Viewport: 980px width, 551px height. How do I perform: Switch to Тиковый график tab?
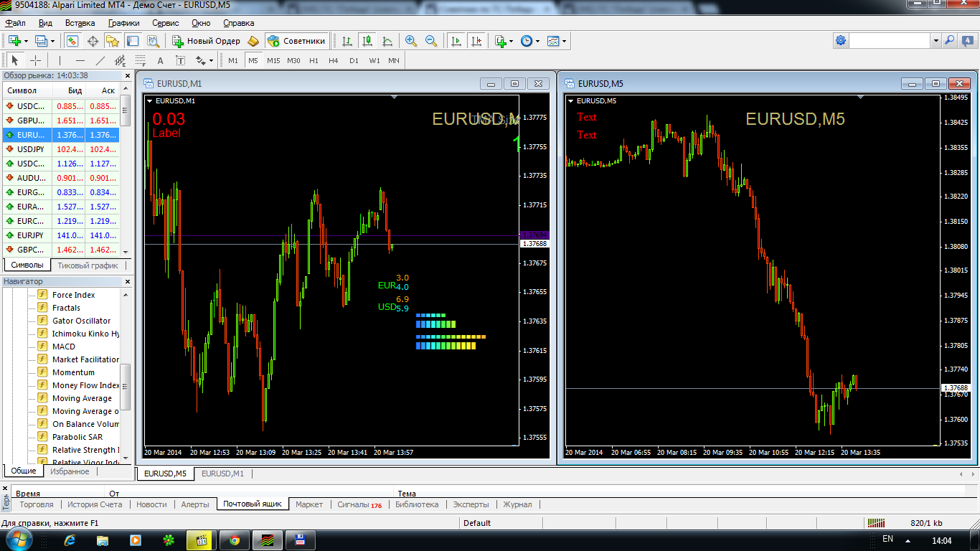click(88, 265)
